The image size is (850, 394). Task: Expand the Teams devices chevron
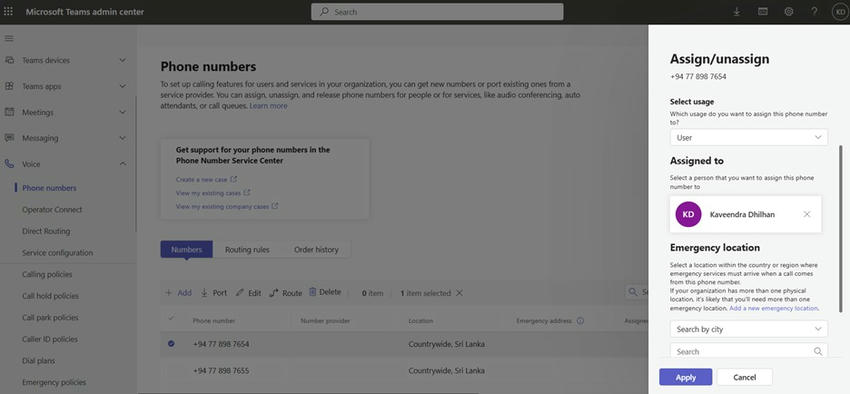[123, 60]
